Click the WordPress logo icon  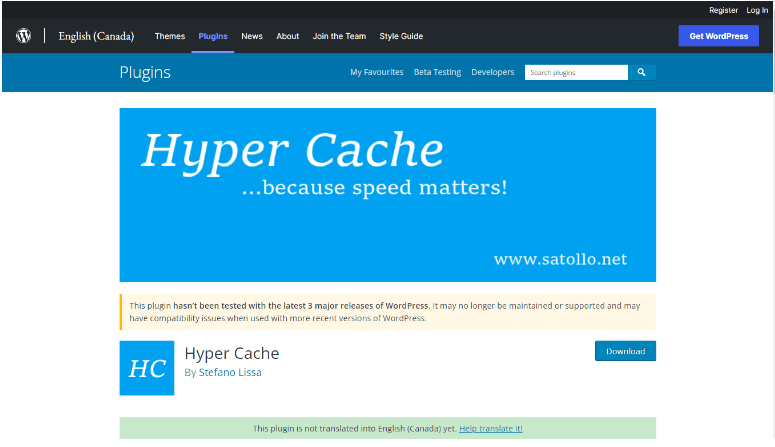tap(23, 36)
